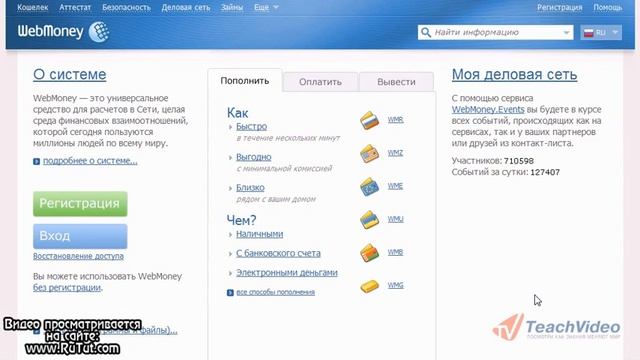Open 'все способы пополнения' link
Viewport: 640px width, 360px height.
(x=276, y=292)
